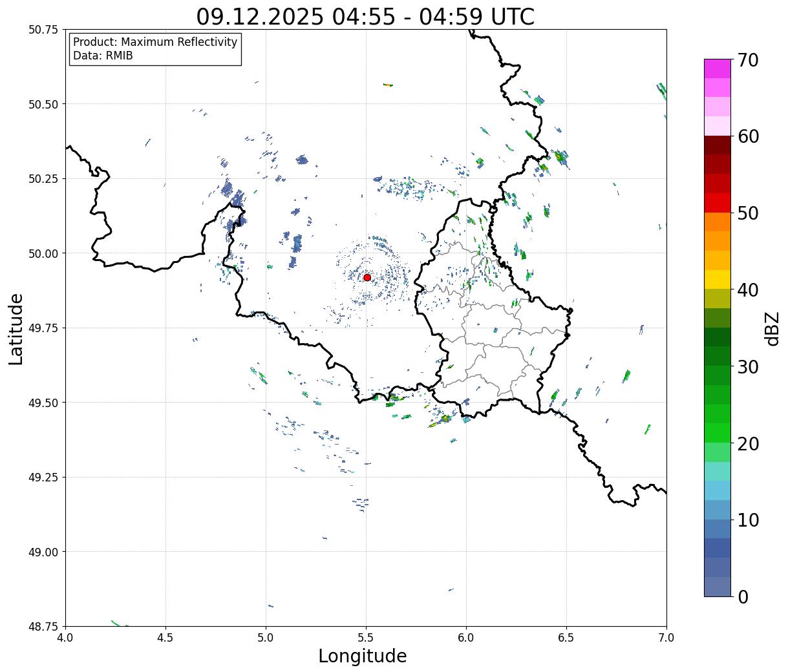Click the 49.00 latitude tick label

click(x=43, y=552)
